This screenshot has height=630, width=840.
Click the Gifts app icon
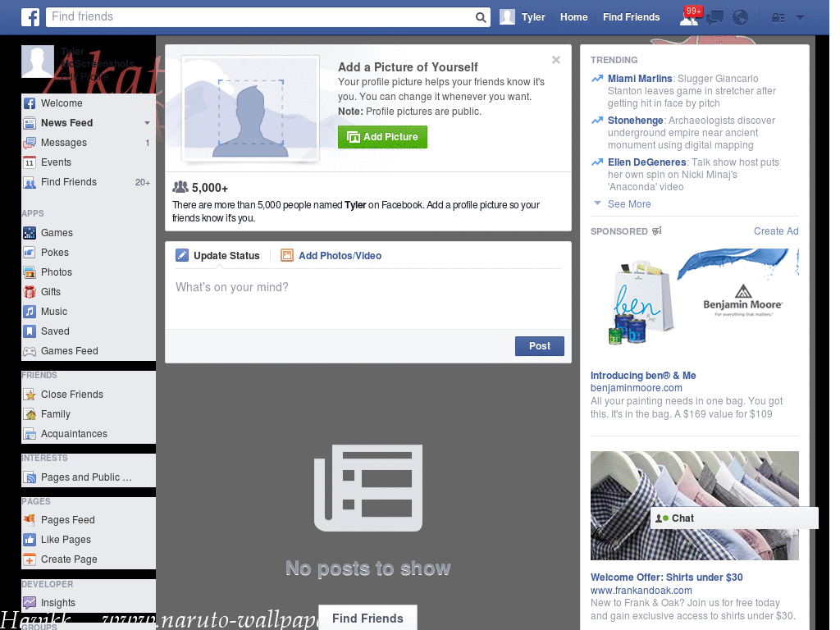30,292
